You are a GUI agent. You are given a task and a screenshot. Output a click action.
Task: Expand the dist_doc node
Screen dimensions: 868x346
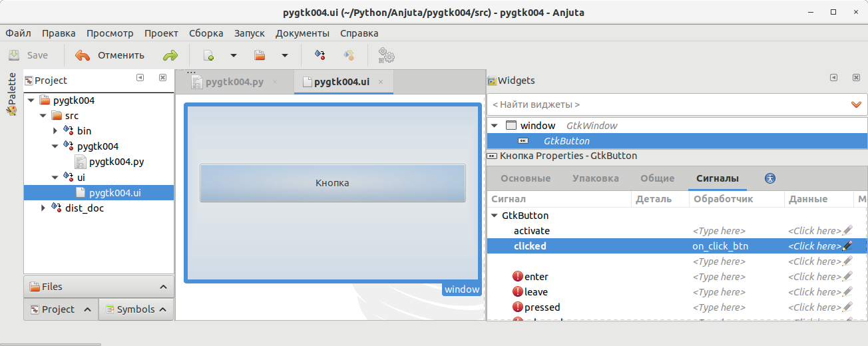point(43,208)
